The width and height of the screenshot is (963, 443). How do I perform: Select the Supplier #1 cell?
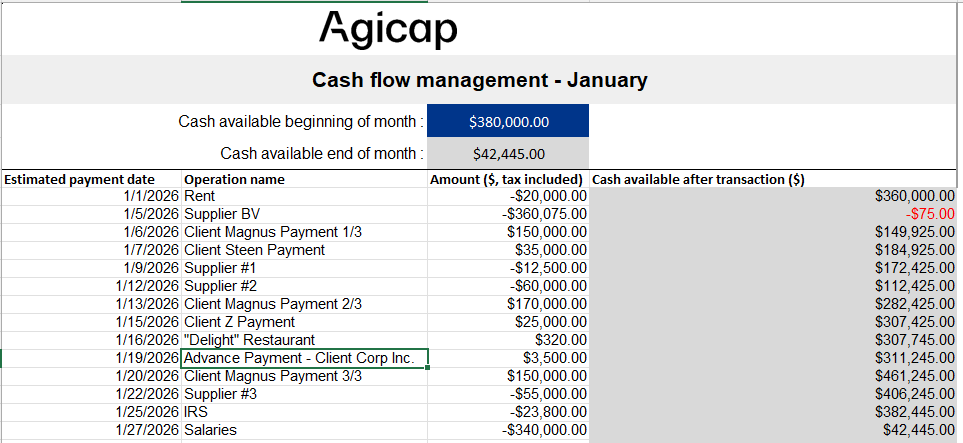point(305,268)
